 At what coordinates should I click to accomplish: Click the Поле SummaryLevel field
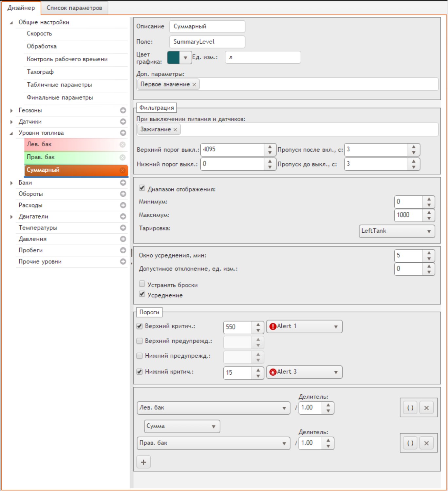tap(207, 42)
